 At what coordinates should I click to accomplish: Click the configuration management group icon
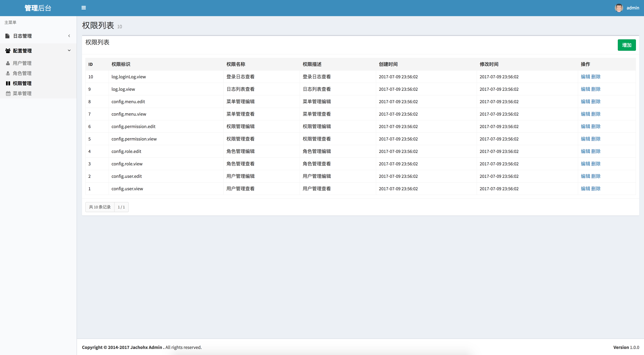point(8,51)
